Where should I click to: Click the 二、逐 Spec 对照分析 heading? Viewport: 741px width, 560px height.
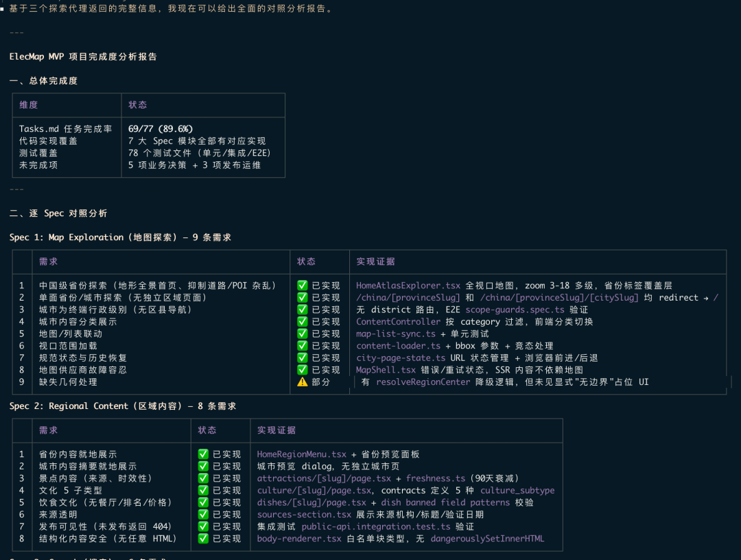tap(58, 213)
